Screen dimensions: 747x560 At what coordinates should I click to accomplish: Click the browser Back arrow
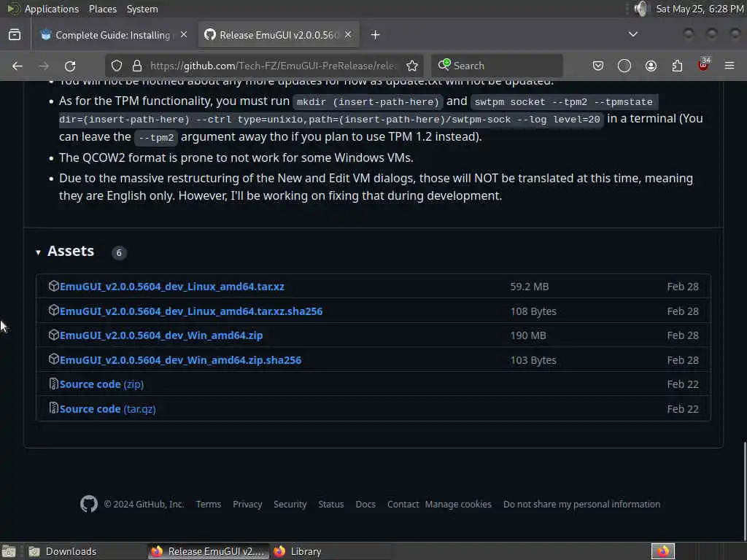click(18, 66)
